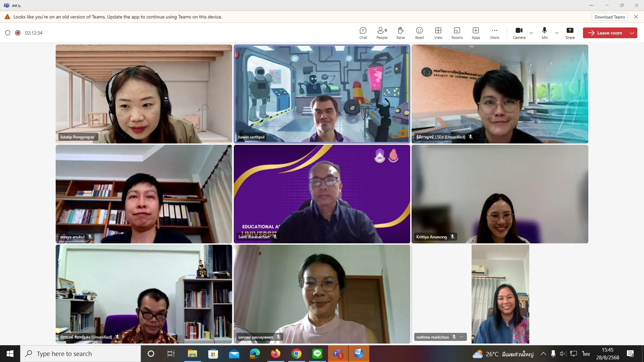Show the People participants list
Viewport: 644px width, 362px height.
click(x=382, y=33)
